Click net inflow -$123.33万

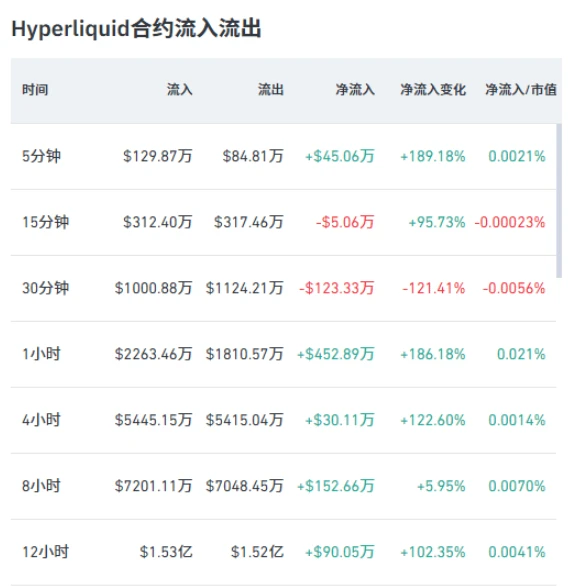tap(337, 288)
